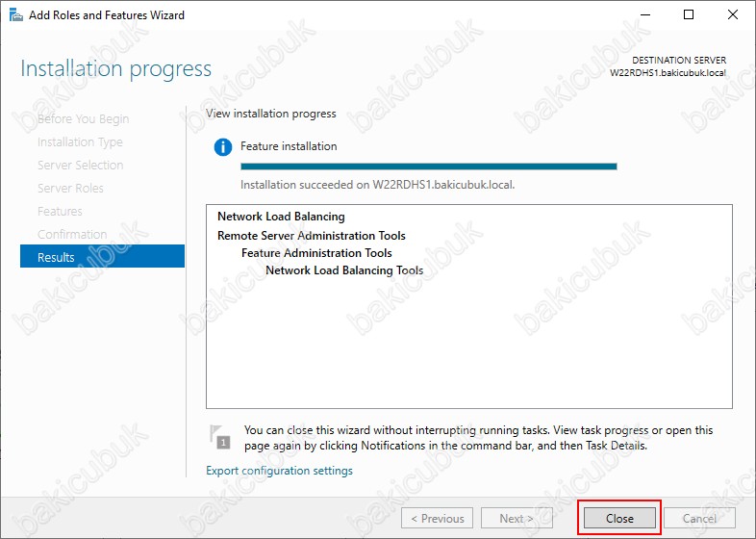The height and width of the screenshot is (539, 756).
Task: Click the Close button
Action: (x=619, y=518)
